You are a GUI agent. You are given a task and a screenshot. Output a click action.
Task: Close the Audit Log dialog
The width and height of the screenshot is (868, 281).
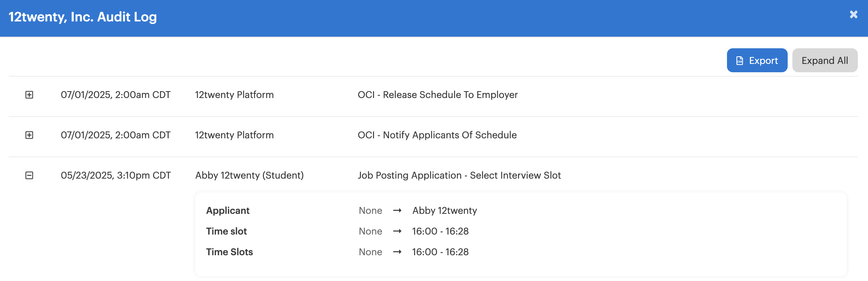click(853, 15)
